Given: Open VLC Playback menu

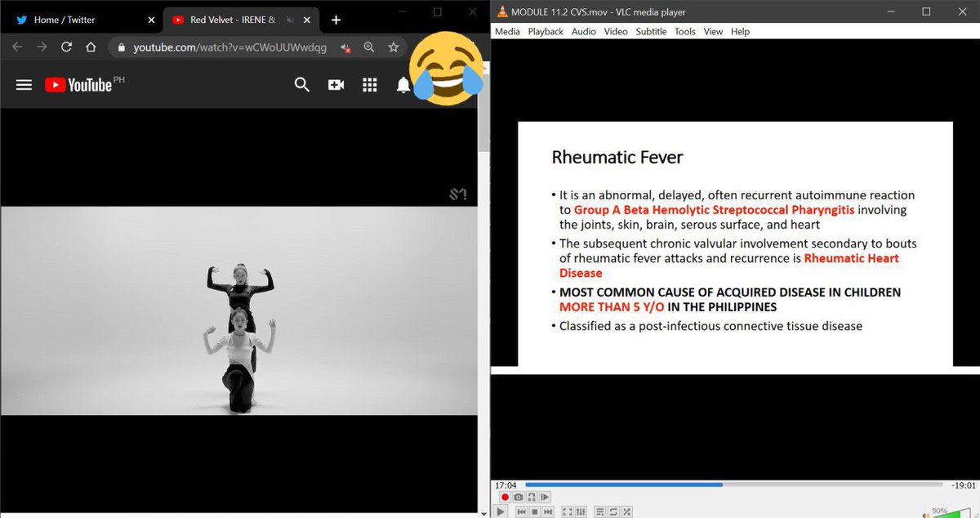Looking at the screenshot, I should 546,31.
